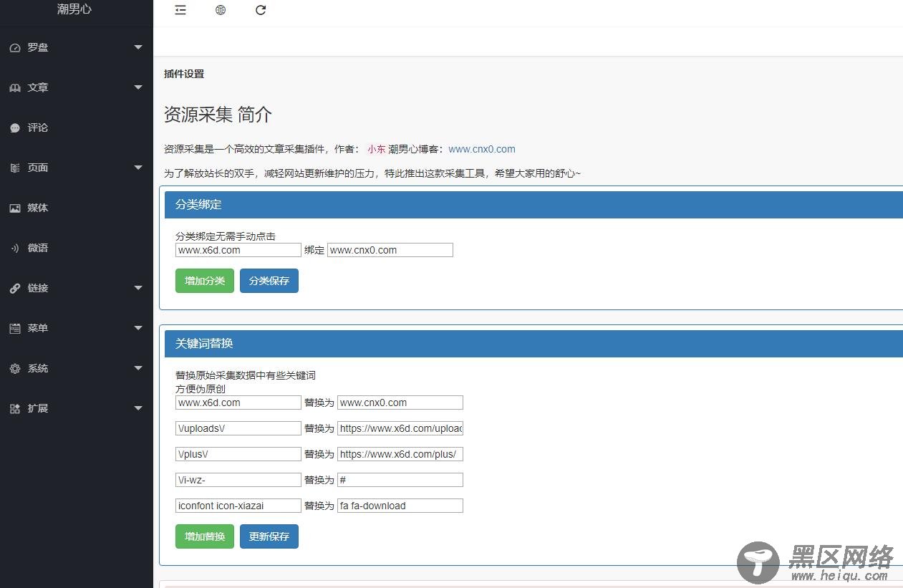This screenshot has height=588, width=903.
Task: Expand the 罗盘 menu arrow
Action: [138, 48]
